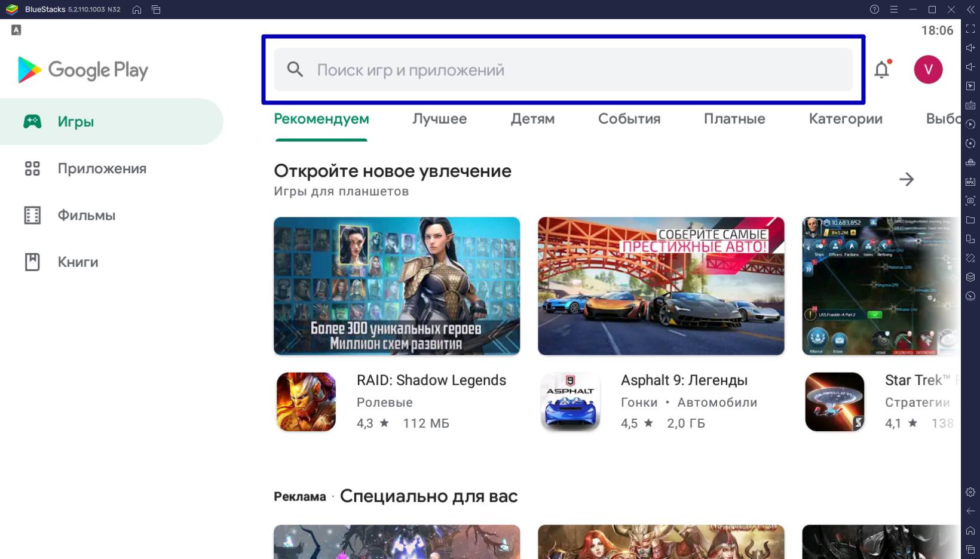Expand "Откройте новое увлечение" with the arrow
Viewport: 980px width, 559px height.
point(906,179)
